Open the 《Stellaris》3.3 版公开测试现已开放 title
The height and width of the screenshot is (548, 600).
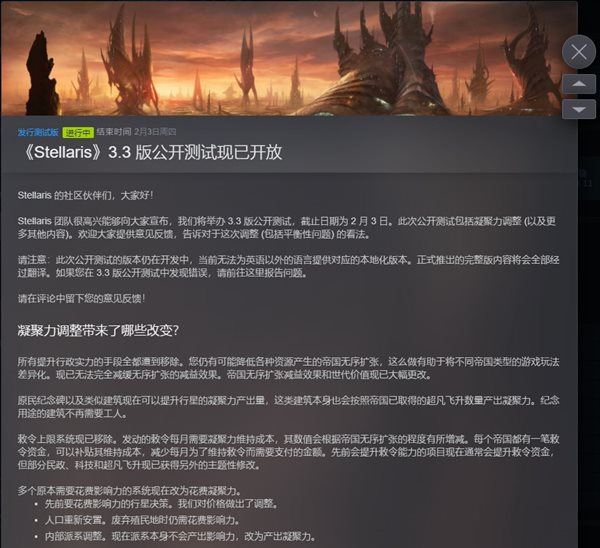coord(152,152)
